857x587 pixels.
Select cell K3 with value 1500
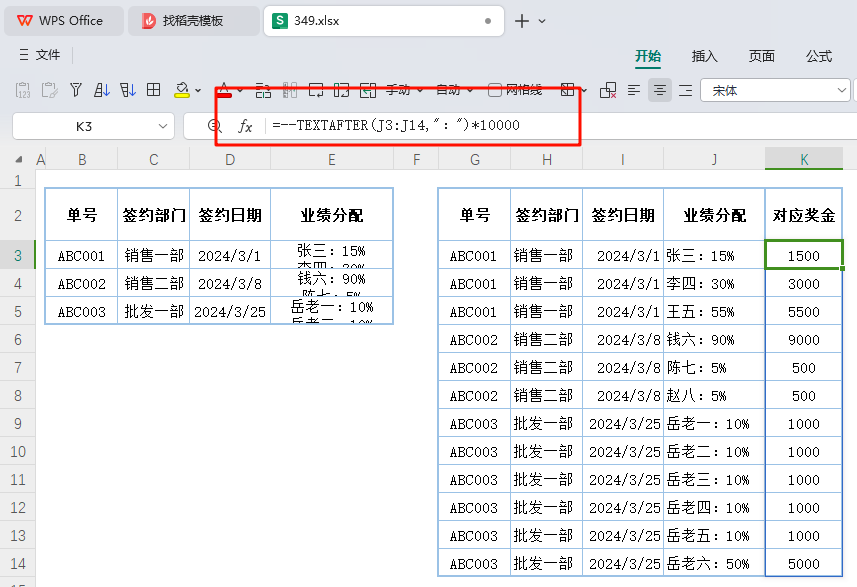point(803,255)
